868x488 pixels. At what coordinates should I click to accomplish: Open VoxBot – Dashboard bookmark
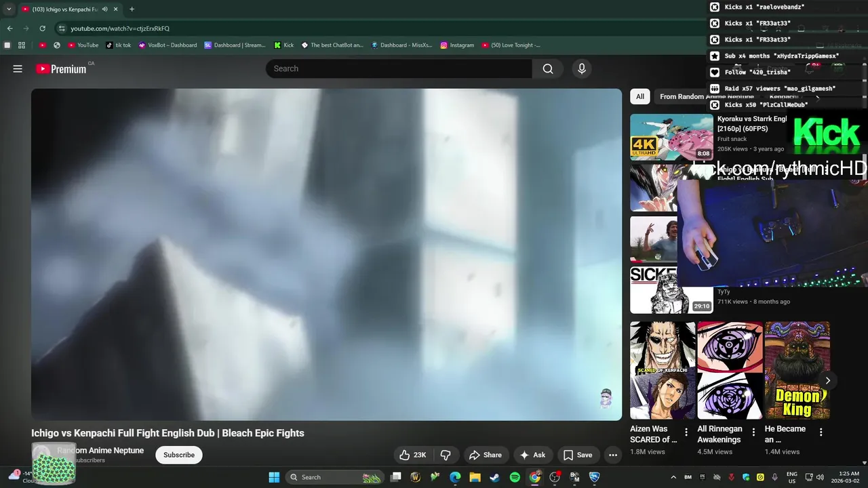pos(167,45)
